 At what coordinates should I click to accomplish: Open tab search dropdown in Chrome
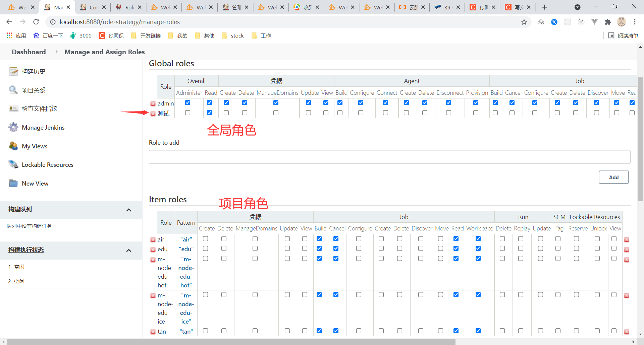pyautogui.click(x=577, y=7)
